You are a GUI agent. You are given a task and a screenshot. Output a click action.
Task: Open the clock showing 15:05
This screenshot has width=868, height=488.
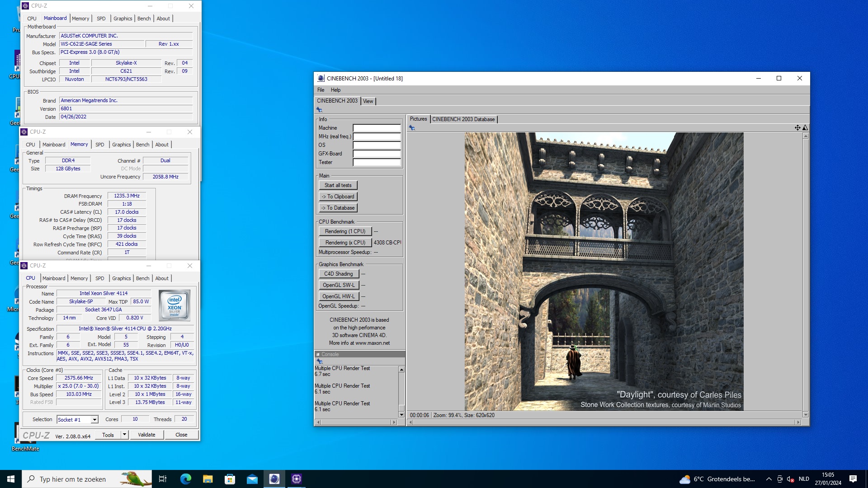click(828, 479)
